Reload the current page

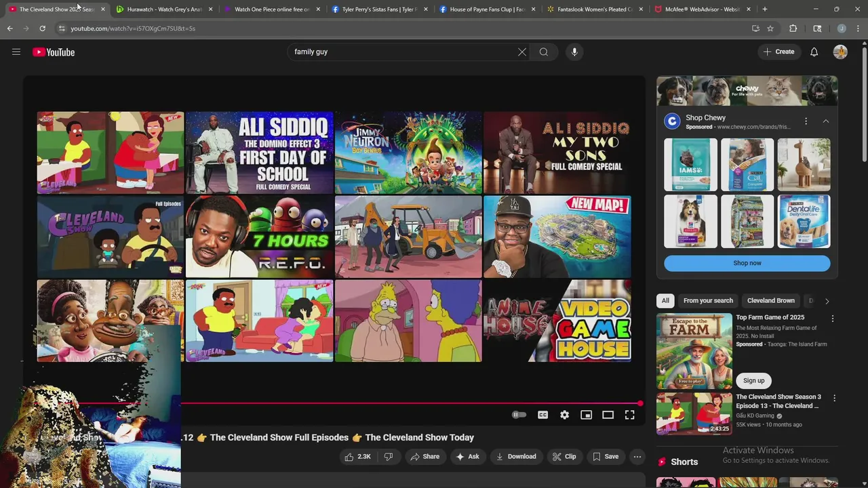(42, 28)
